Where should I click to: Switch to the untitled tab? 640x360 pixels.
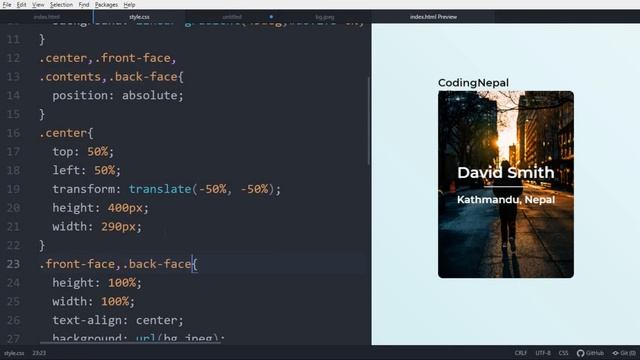232,17
